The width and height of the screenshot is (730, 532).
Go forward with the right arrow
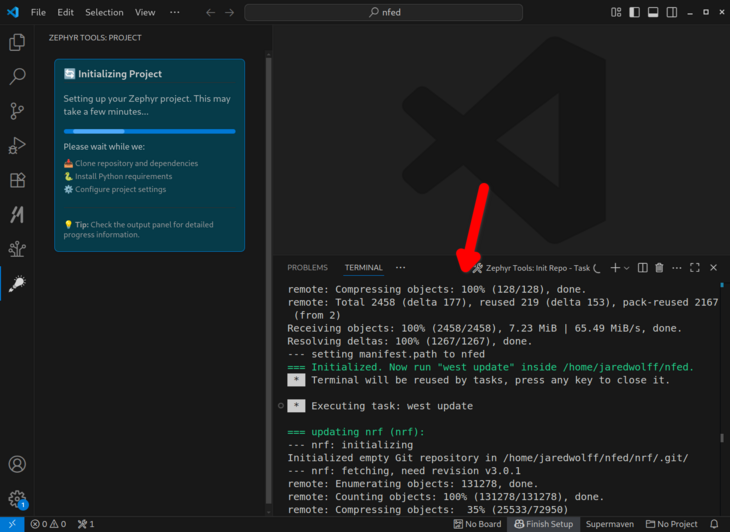[230, 13]
